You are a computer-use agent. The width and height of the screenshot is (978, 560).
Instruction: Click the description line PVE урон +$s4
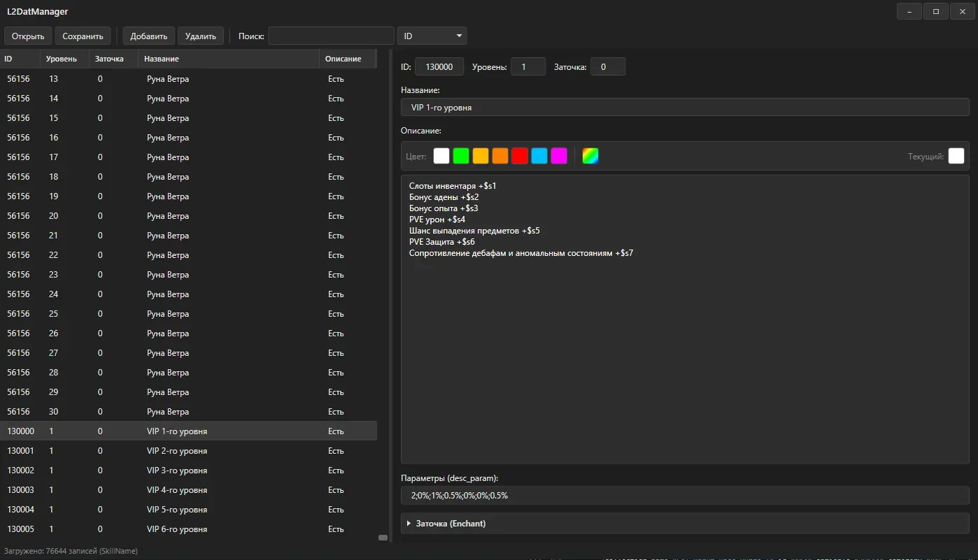437,220
